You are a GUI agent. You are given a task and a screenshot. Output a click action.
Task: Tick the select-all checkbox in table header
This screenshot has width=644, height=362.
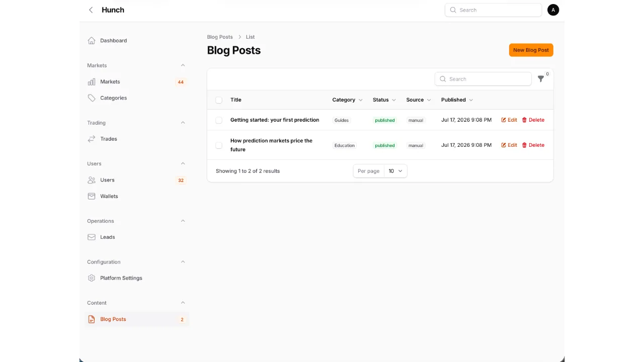(x=219, y=100)
